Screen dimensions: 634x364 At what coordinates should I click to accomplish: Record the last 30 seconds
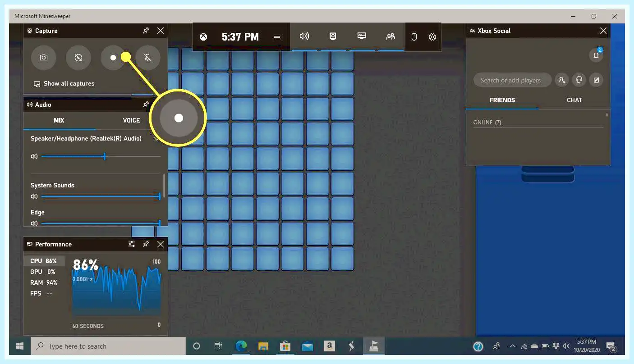[x=78, y=58]
